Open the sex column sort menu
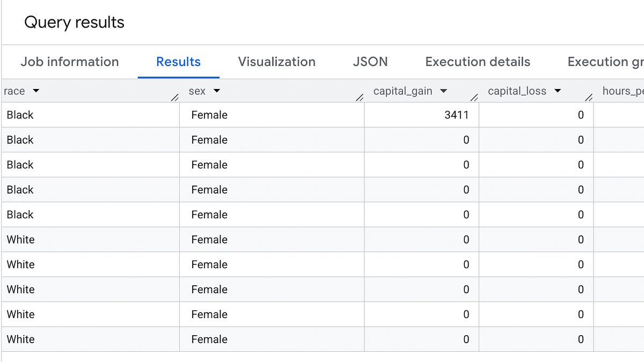 (217, 91)
